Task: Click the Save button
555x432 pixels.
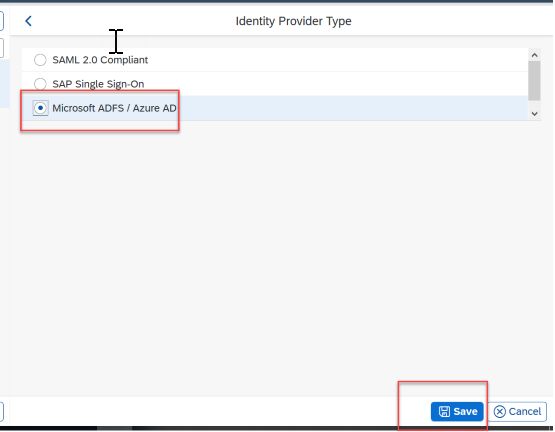Action: (457, 411)
